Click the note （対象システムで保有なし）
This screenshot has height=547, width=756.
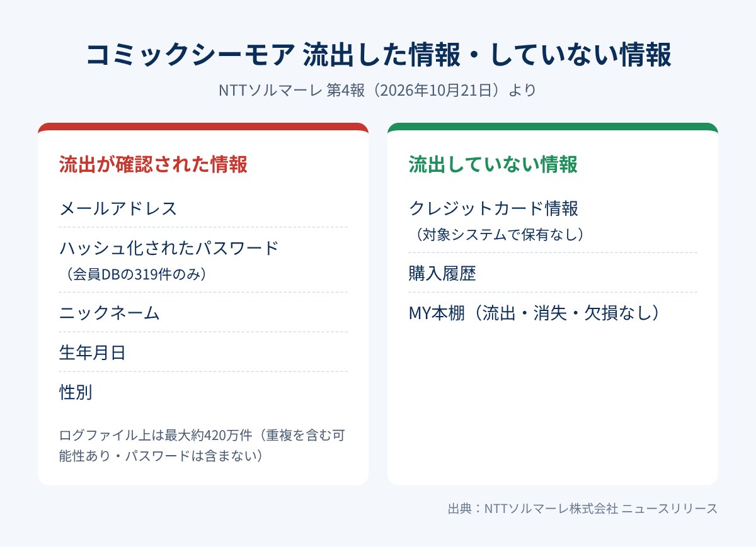(500, 235)
